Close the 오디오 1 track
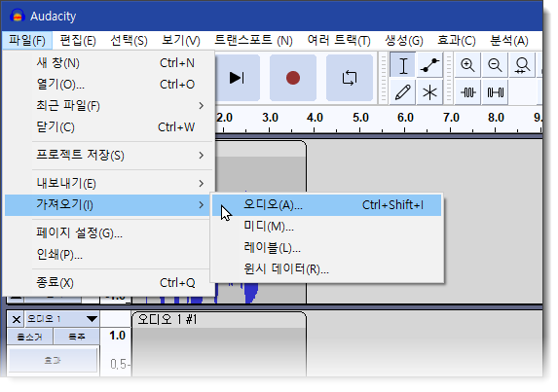The width and height of the screenshot is (558, 392). point(16,319)
